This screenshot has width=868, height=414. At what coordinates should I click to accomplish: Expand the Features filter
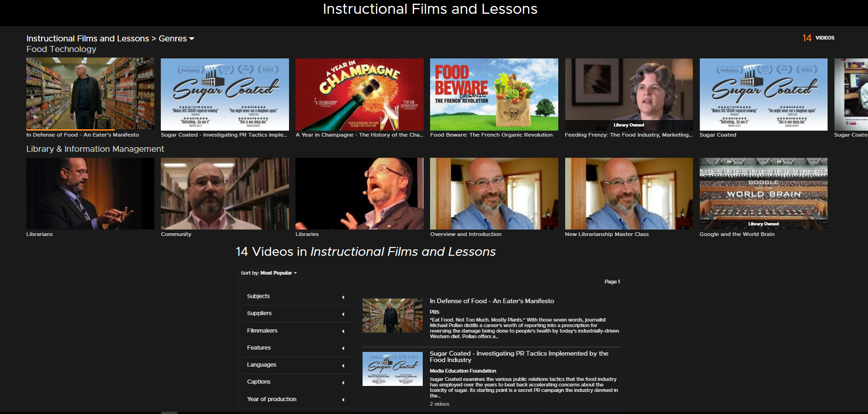pyautogui.click(x=296, y=348)
